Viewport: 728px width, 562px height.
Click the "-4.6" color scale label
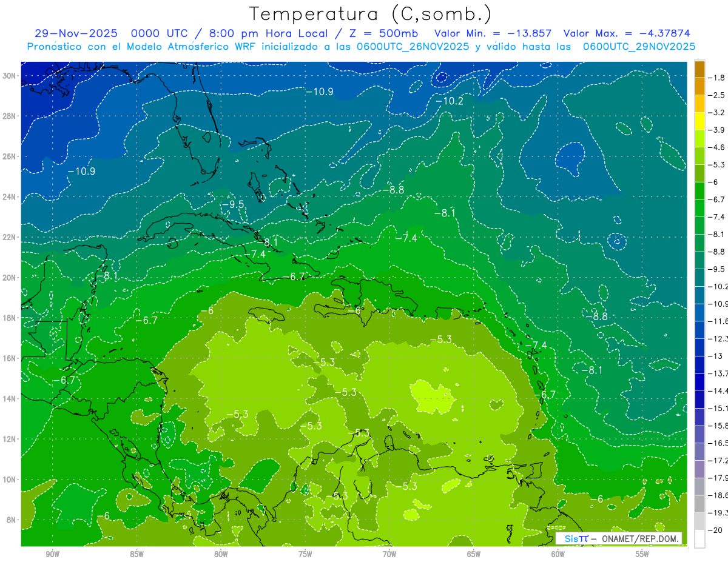(716, 147)
